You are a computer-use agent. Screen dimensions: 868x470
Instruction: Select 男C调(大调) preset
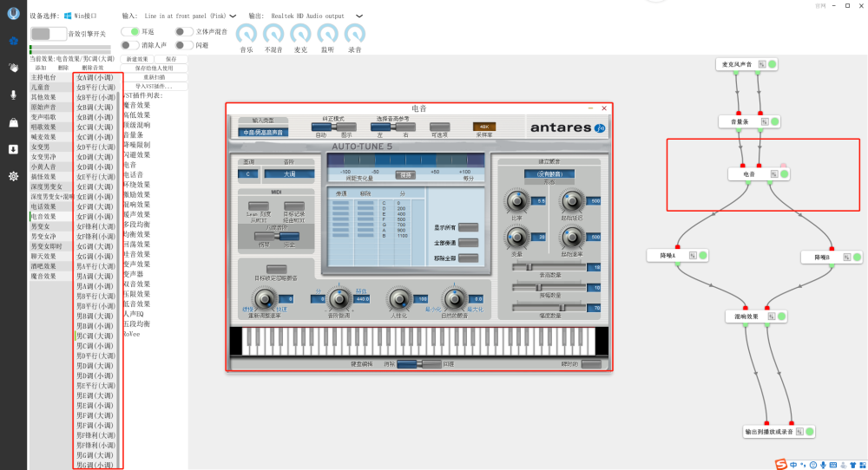pyautogui.click(x=95, y=336)
